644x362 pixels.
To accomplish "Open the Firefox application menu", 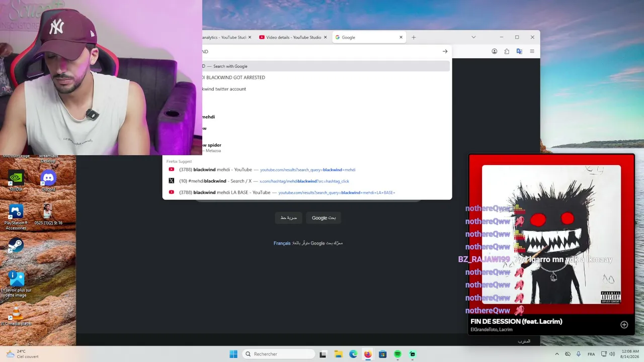I will click(532, 51).
